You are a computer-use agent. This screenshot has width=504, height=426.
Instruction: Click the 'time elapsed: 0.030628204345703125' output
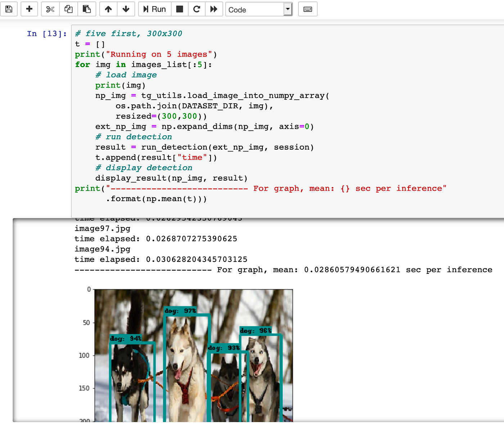pos(161,259)
